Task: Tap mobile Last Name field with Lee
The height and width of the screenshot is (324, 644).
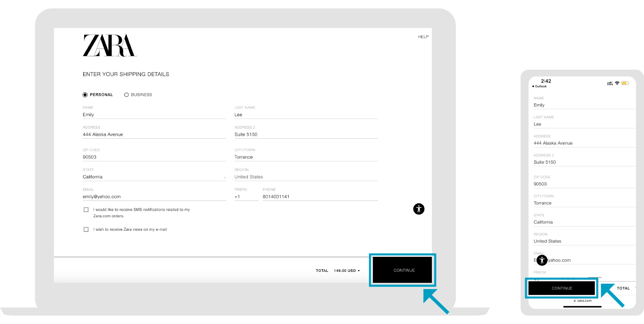Action: (585, 124)
